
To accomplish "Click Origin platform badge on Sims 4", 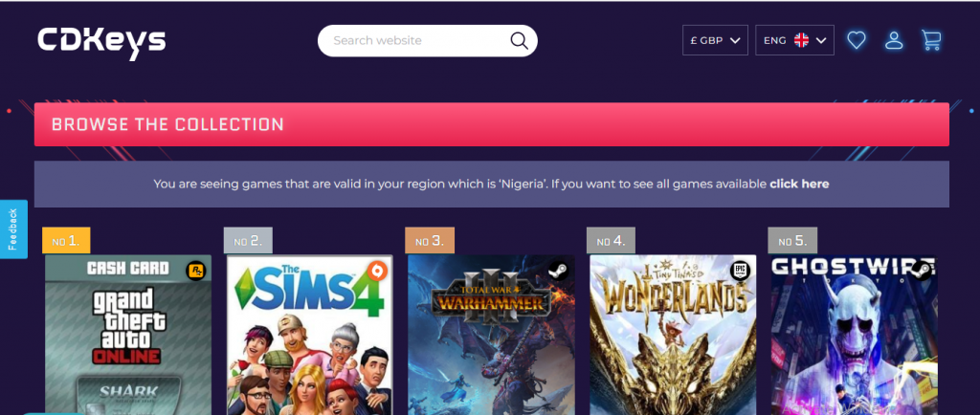I will [x=377, y=271].
